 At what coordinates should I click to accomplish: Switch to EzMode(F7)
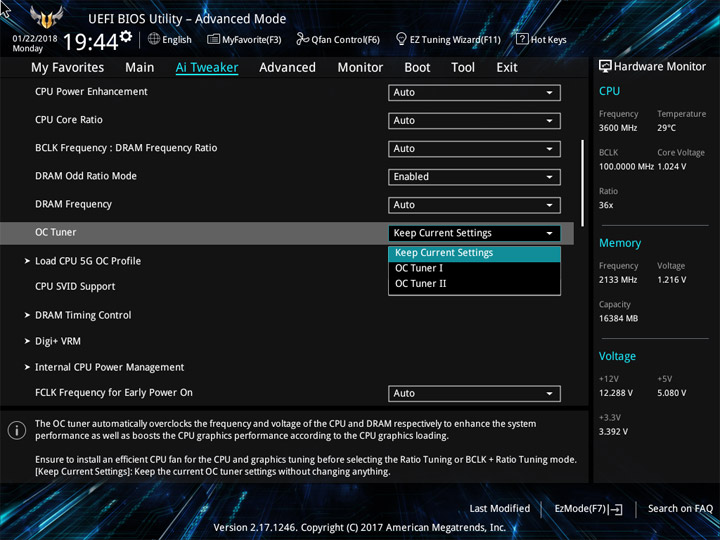click(588, 509)
